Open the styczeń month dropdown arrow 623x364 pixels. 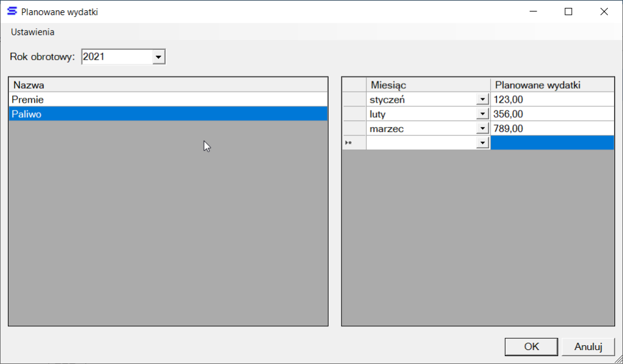[482, 99]
